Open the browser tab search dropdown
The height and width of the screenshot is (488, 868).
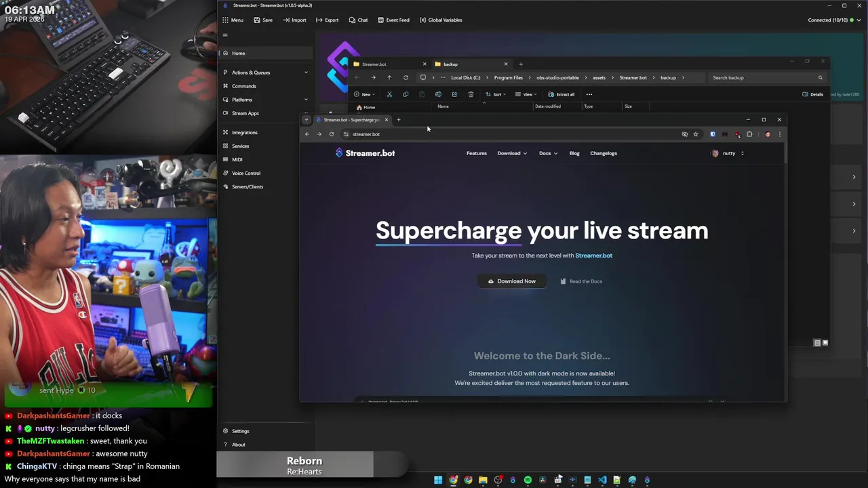307,120
